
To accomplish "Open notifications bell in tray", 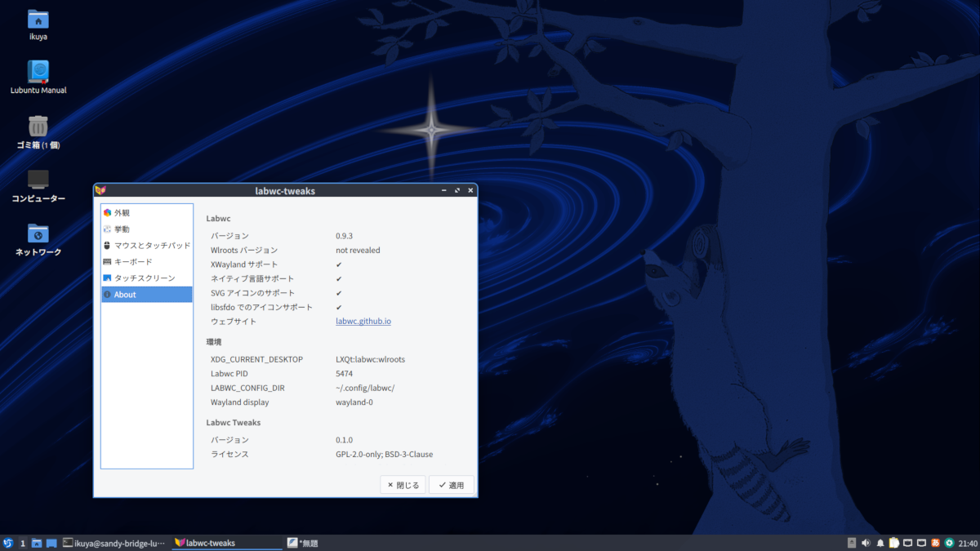I will pos(880,543).
